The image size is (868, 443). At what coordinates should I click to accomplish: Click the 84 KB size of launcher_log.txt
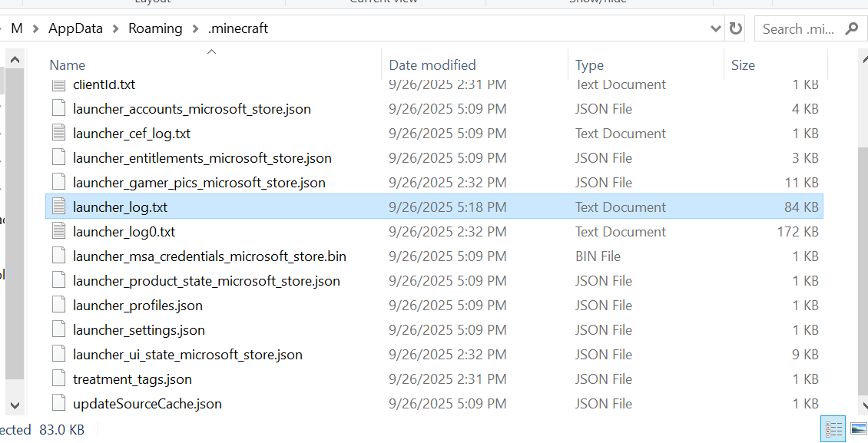[x=801, y=207]
